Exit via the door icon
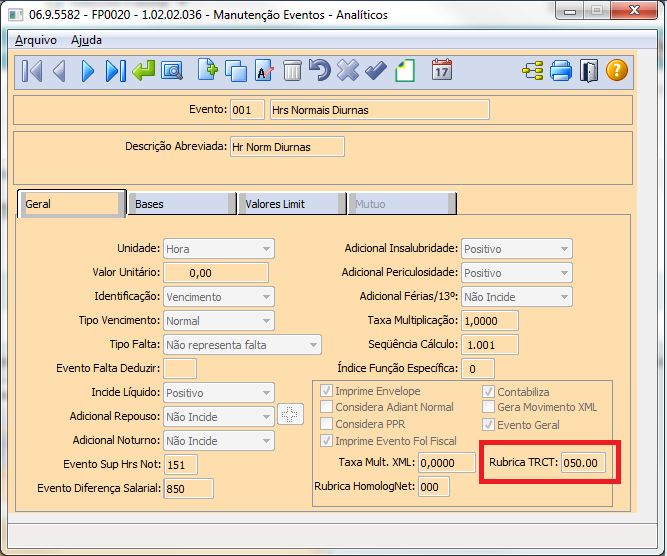This screenshot has height=556, width=667. click(x=589, y=71)
